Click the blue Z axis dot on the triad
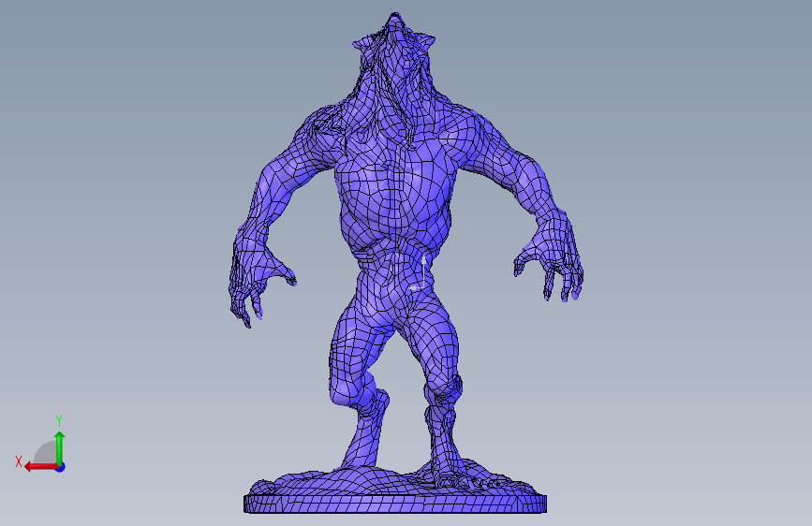Screen dimensions: 812x526 (x=61, y=467)
